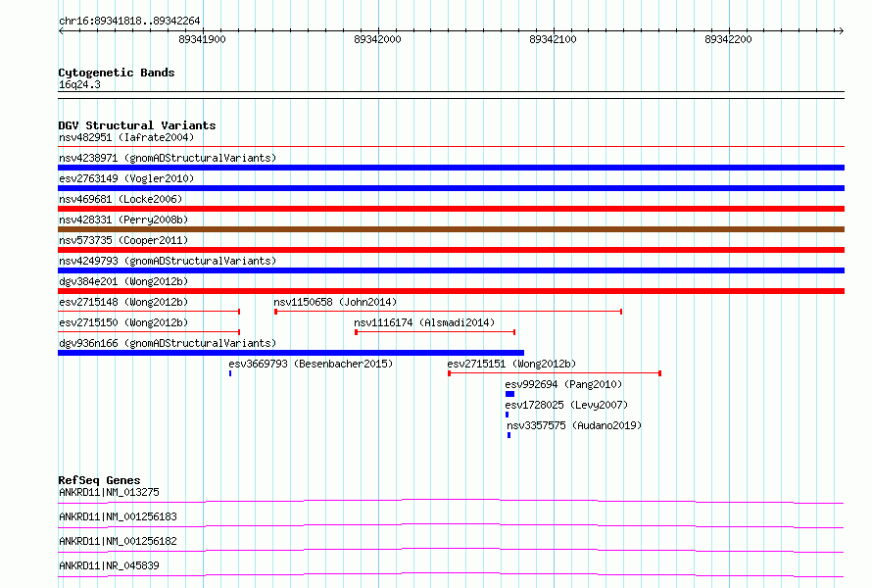Select the RefSeq Genes track title
Screen dimensions: 872x588
99,480
